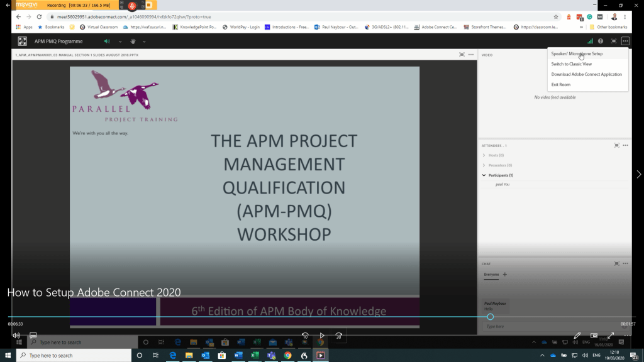Image resolution: width=644 pixels, height=362 pixels.
Task: Open the raise hand status dropdown
Action: (144, 41)
